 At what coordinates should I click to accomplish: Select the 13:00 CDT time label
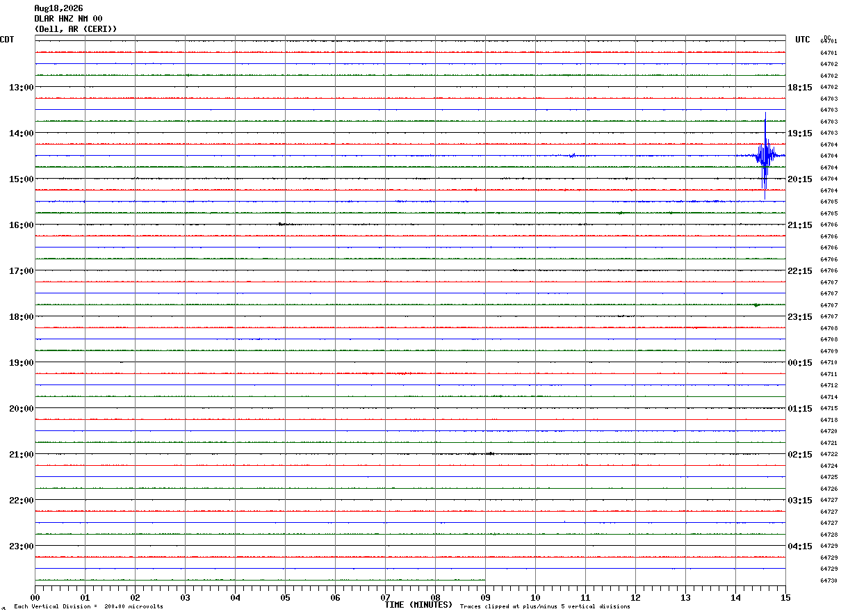point(21,88)
